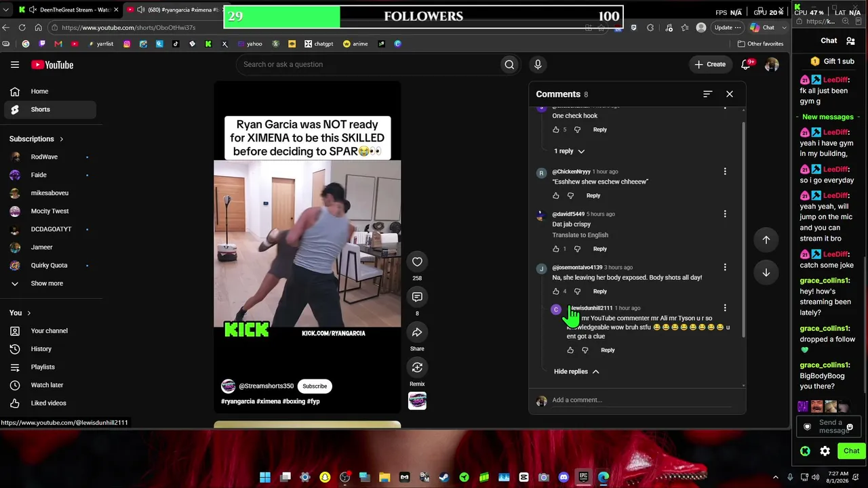Open Kick chat user list icon
The width and height of the screenshot is (868, 488).
pos(850,41)
